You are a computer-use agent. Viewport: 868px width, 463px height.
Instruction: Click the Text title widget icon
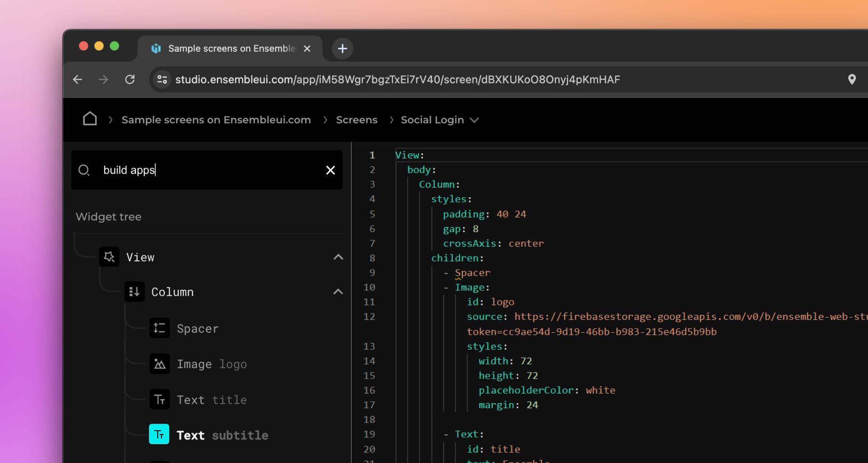tap(160, 399)
